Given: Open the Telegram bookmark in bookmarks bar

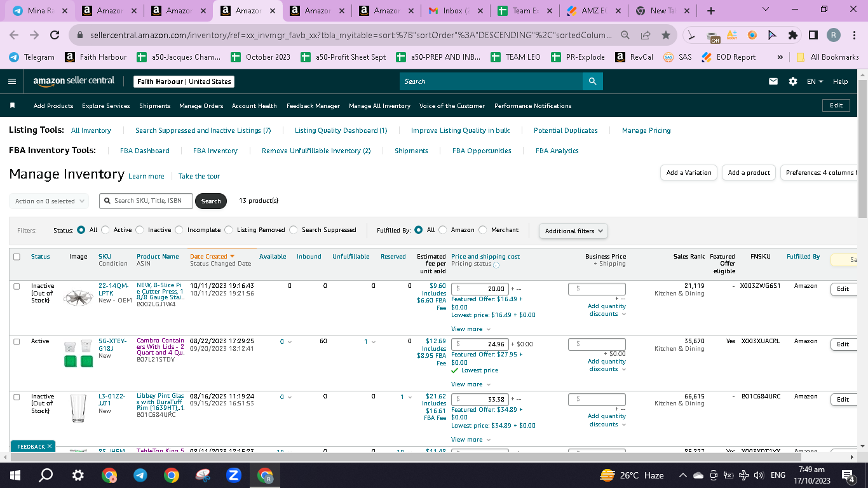Looking at the screenshot, I should (x=32, y=57).
